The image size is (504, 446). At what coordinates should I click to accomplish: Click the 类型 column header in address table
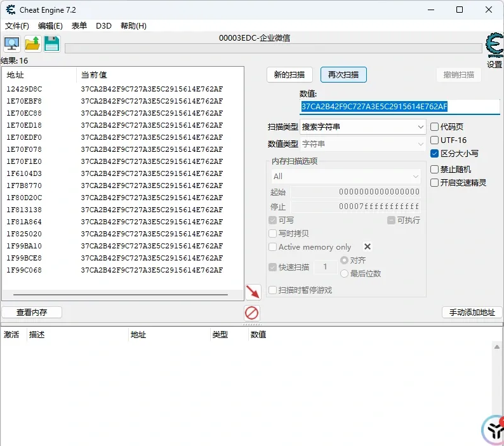click(229, 335)
